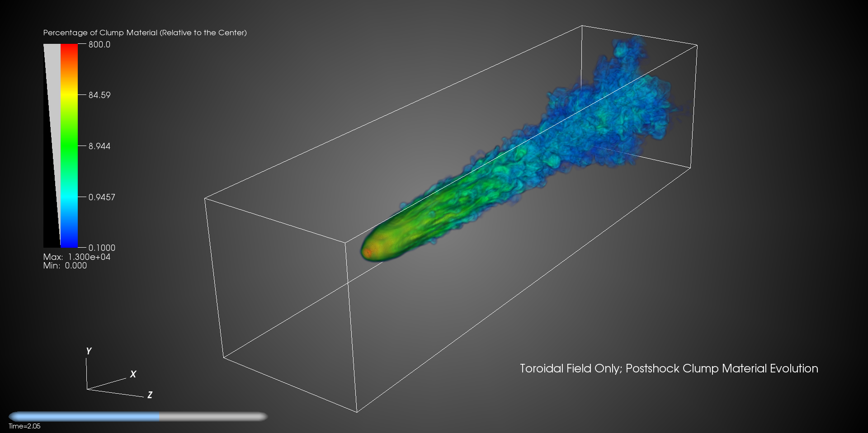
Task: Click the unfilled gray part of the time slider
Action: [212, 417]
